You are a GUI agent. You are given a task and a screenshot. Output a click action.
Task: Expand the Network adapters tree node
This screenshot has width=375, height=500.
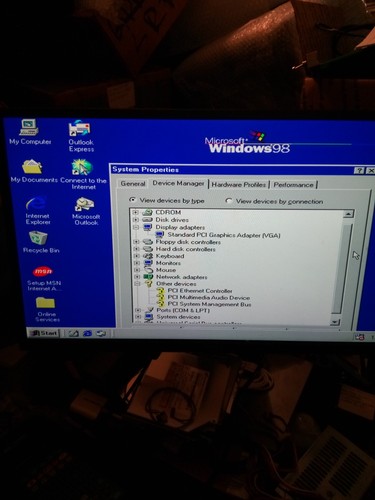137,277
